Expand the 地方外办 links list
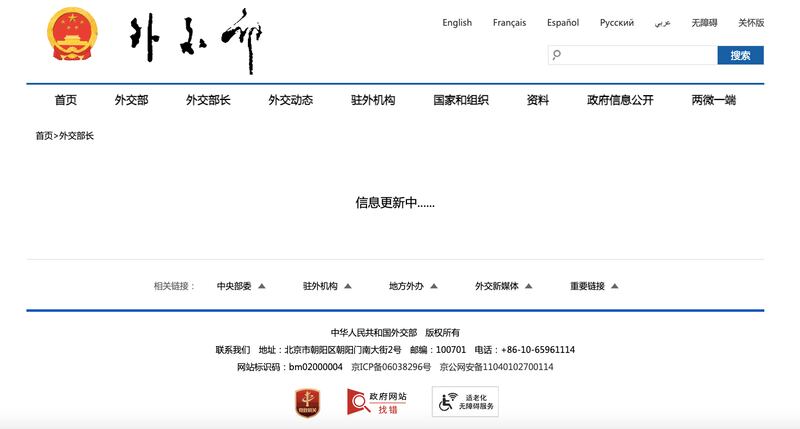The width and height of the screenshot is (800, 429). tap(413, 286)
